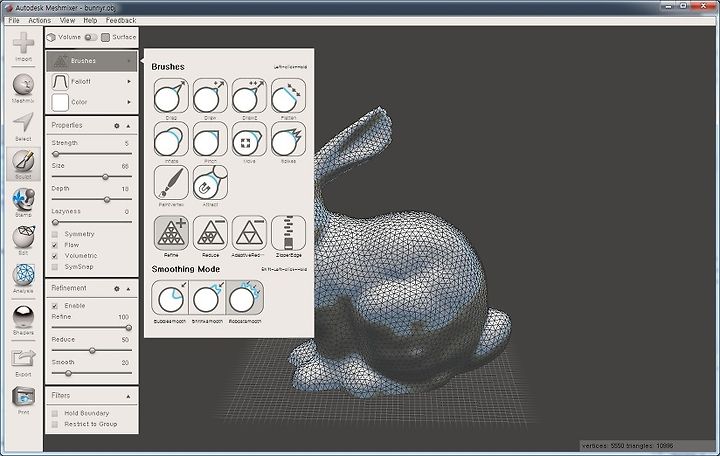
Task: Open the Feedback menu
Action: pyautogui.click(x=121, y=20)
